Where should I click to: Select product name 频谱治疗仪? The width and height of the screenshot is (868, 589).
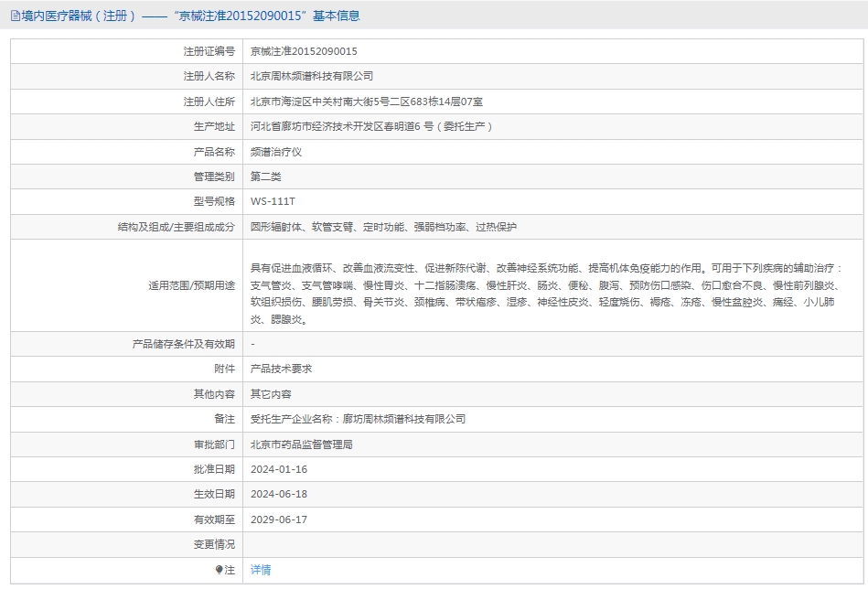(x=275, y=152)
